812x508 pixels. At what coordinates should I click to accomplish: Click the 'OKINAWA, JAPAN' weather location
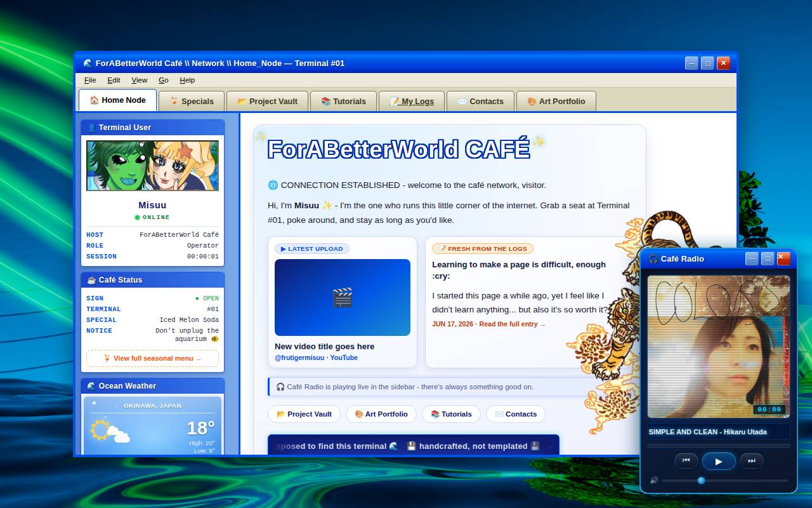click(152, 406)
